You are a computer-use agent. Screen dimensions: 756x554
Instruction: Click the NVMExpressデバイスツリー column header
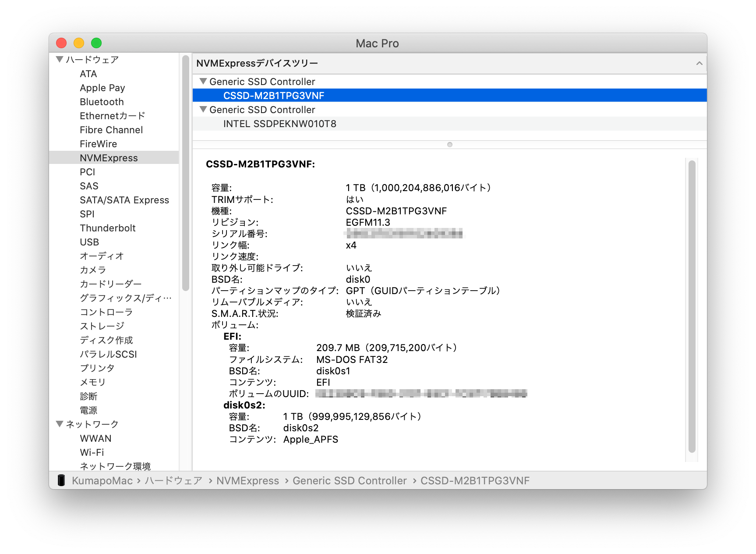click(257, 64)
